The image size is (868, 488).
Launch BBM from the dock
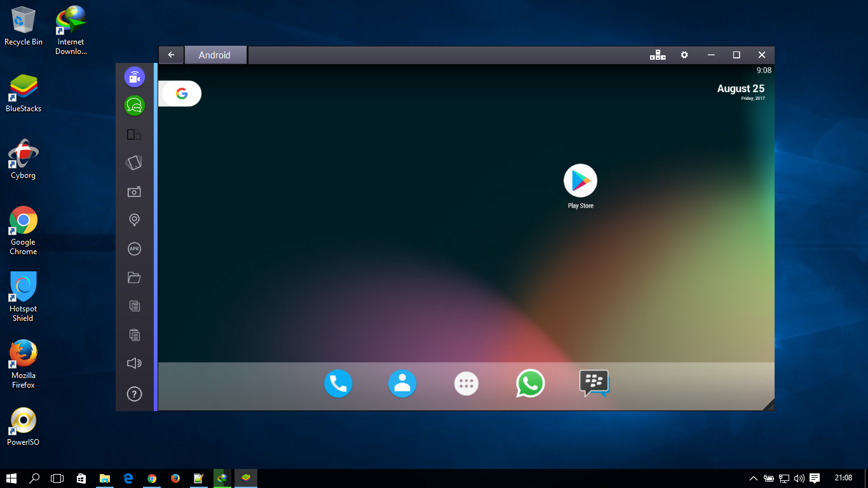coord(594,383)
